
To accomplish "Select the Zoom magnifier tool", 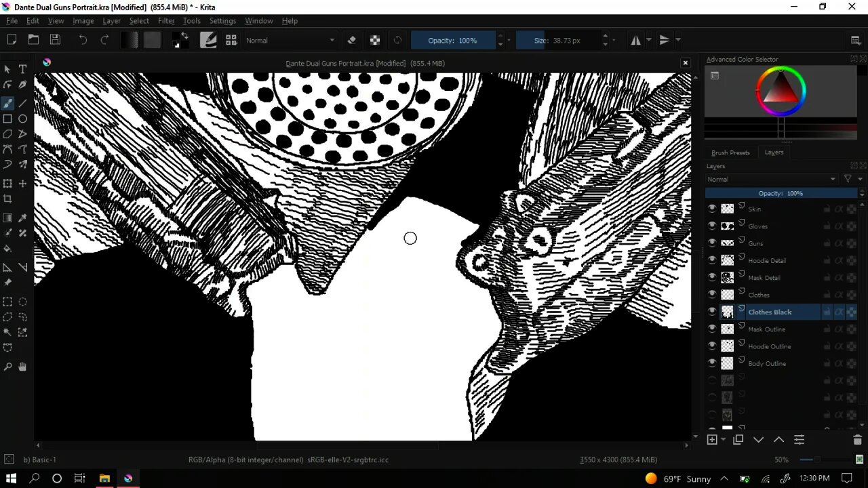I will click(7, 367).
